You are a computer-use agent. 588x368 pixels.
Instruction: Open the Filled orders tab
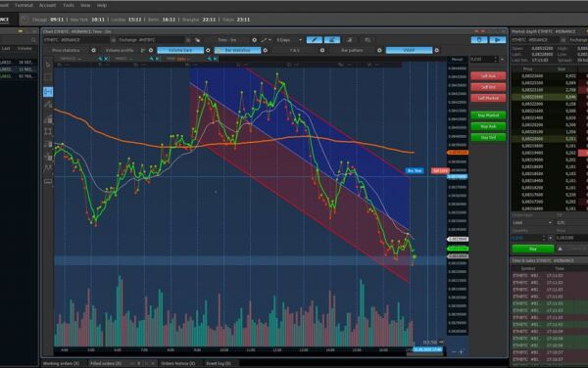pyautogui.click(x=106, y=363)
